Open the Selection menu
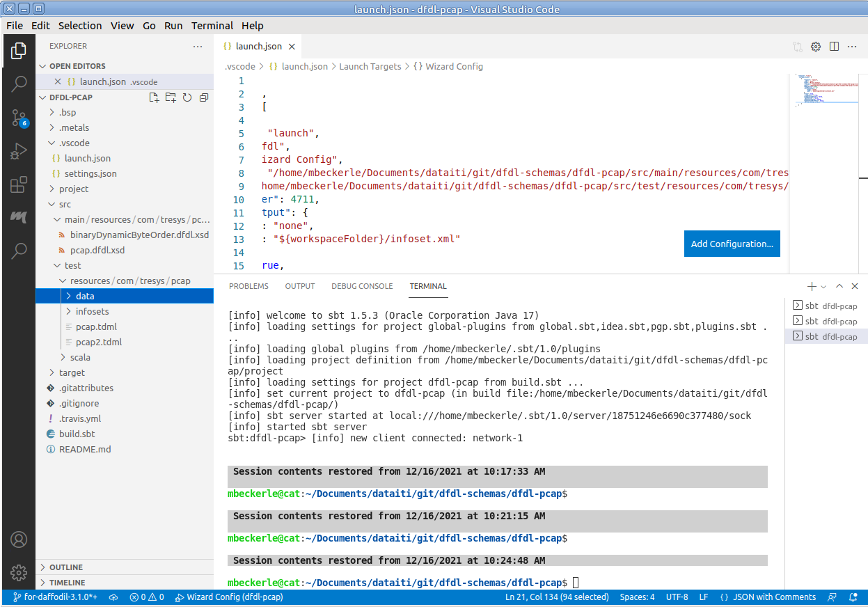This screenshot has width=868, height=607. pyautogui.click(x=80, y=26)
